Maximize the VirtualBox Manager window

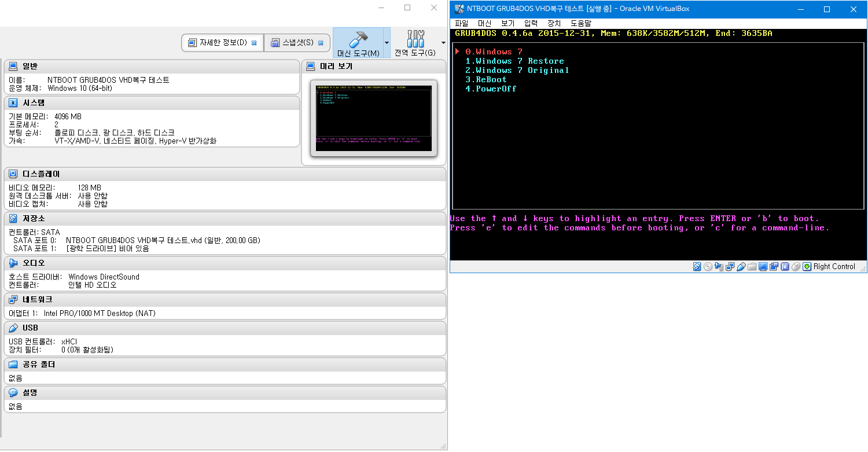pos(407,8)
